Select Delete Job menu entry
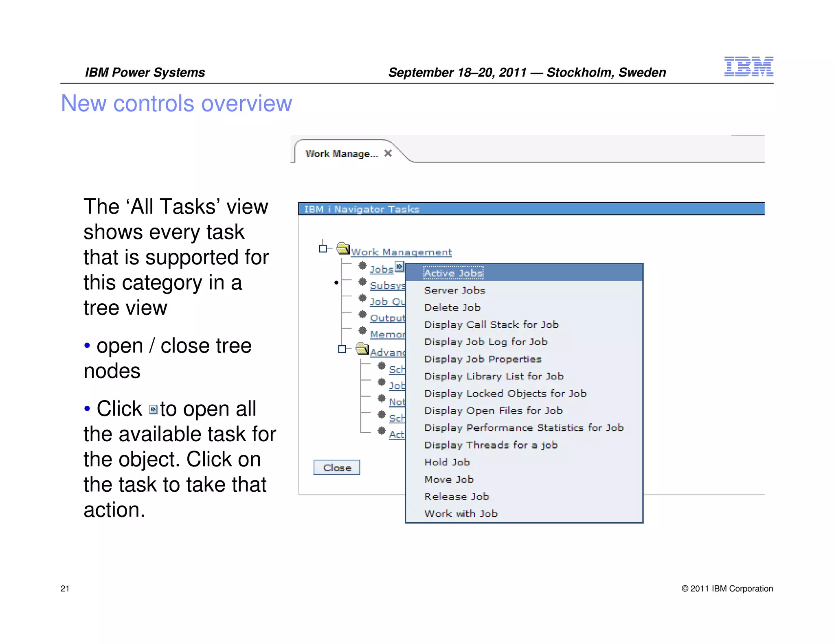This screenshot has height=644, width=834. [x=524, y=307]
